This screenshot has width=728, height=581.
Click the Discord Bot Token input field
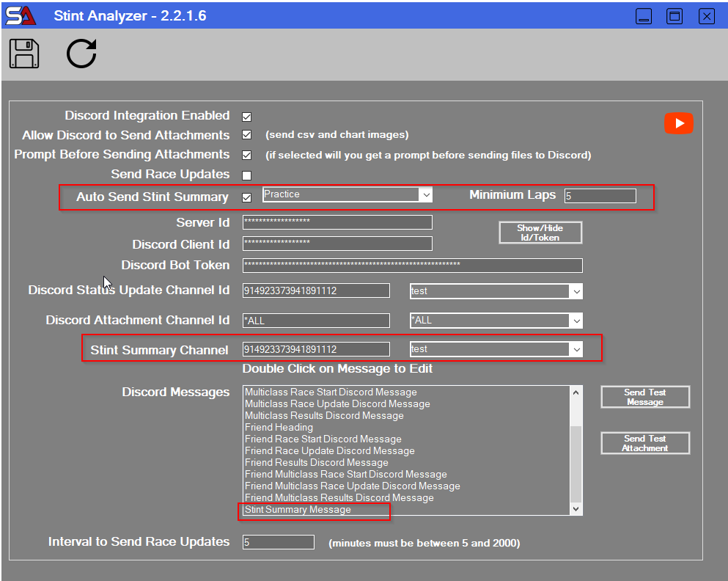click(412, 265)
